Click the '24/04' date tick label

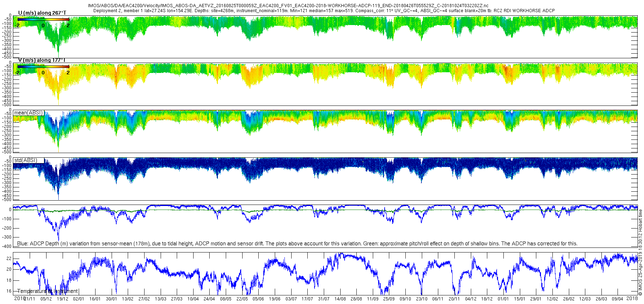pos(209,299)
